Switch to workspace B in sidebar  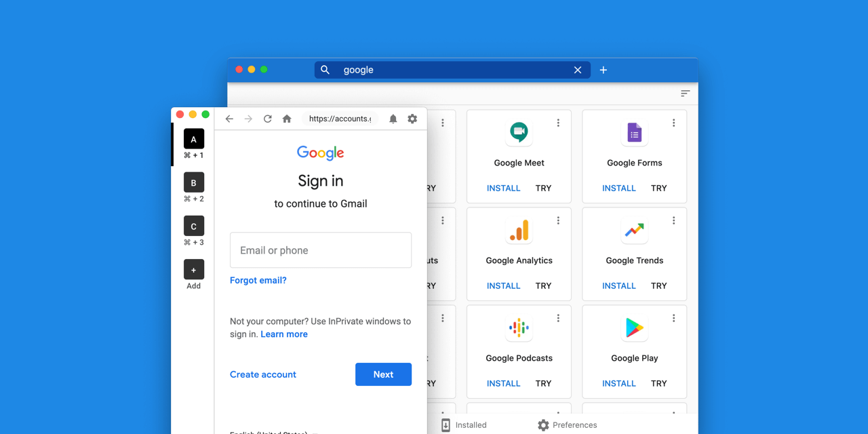[194, 182]
